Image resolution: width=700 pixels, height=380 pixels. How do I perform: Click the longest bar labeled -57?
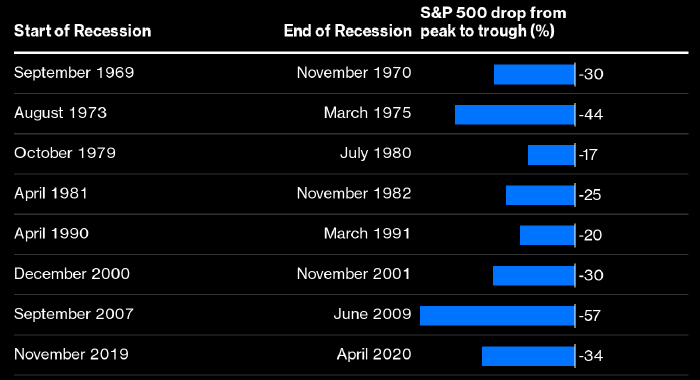[x=497, y=316]
